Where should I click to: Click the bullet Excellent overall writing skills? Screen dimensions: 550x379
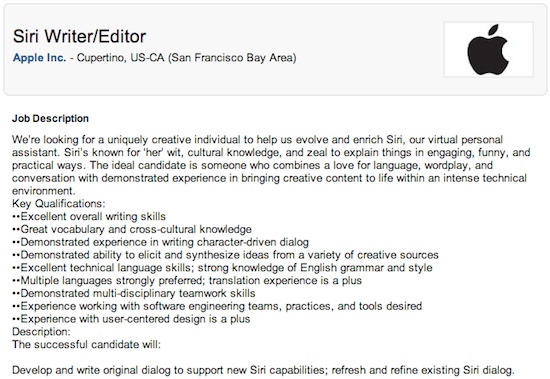coord(89,216)
